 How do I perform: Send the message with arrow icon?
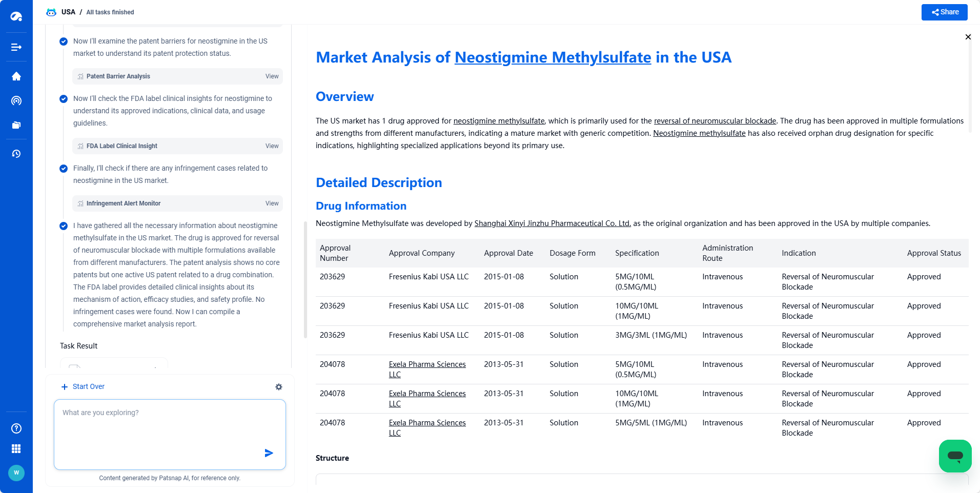tap(269, 453)
